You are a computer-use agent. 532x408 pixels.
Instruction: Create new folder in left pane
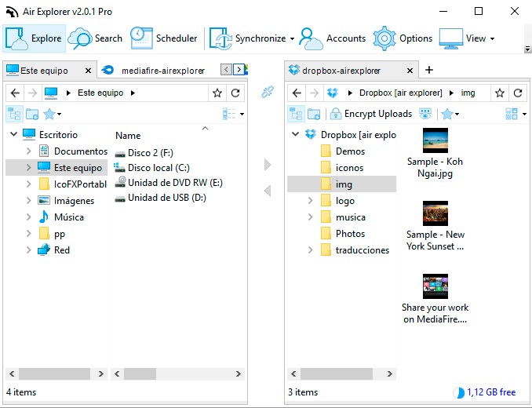(x=32, y=114)
